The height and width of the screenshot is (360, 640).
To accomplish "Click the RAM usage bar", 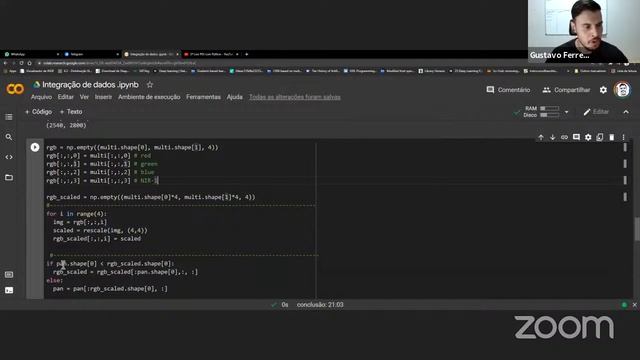I will tap(549, 109).
